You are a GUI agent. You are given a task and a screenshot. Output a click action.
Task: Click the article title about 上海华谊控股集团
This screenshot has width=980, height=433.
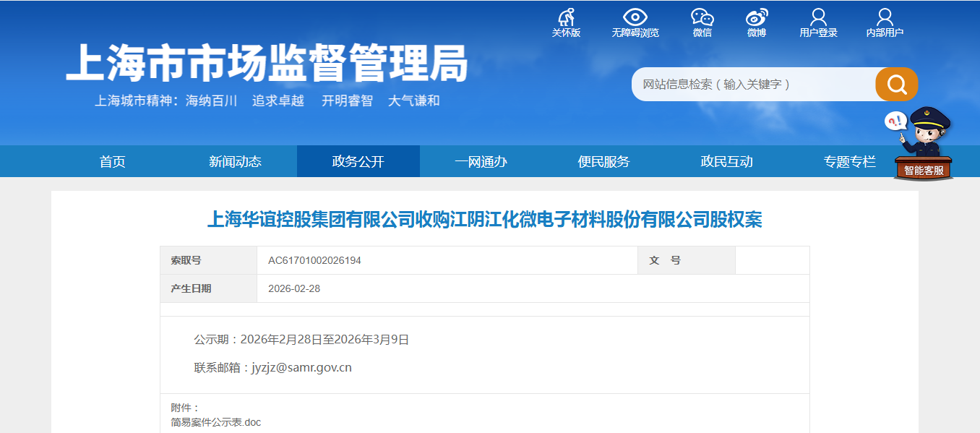coord(485,219)
